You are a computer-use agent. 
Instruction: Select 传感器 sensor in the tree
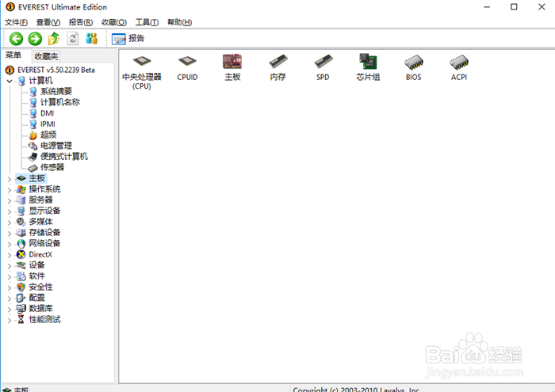[47, 168]
